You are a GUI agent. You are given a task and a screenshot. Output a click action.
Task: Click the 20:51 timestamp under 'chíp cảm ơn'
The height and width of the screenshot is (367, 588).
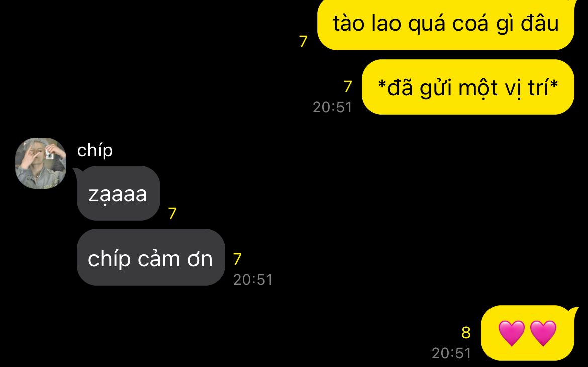(x=253, y=280)
